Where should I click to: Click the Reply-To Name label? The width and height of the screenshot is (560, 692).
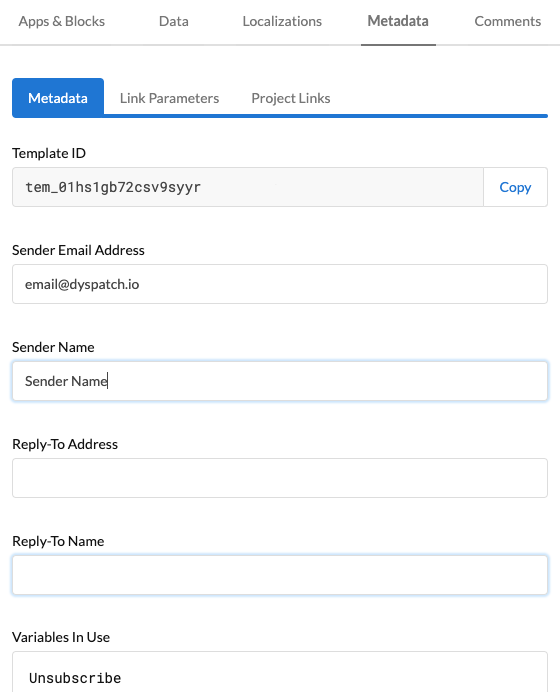coord(58,541)
